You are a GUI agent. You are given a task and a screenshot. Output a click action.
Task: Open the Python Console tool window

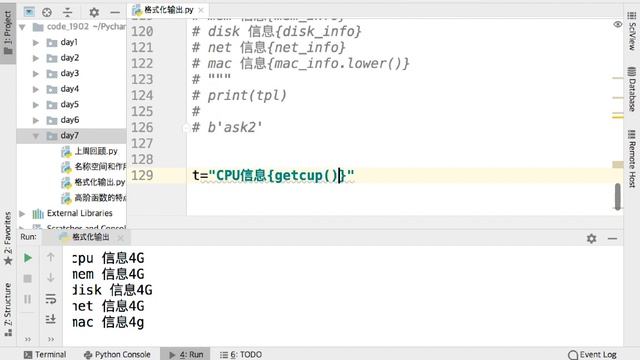pyautogui.click(x=117, y=354)
